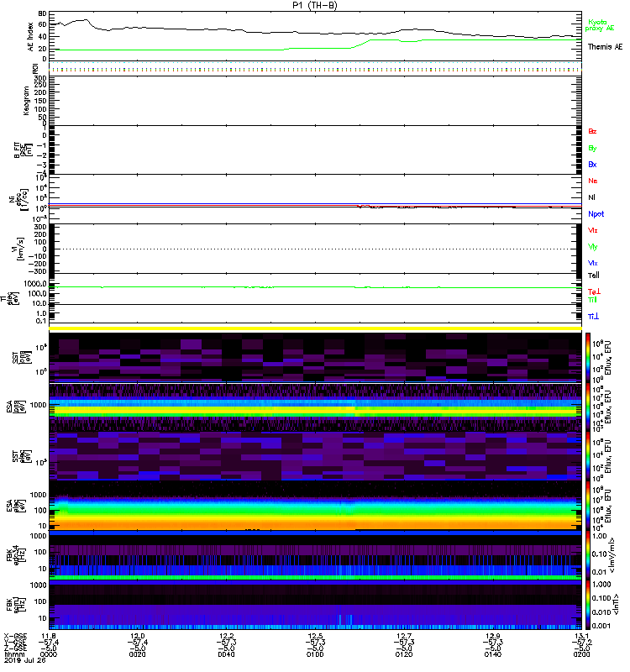This screenshot has width=630, height=672.
Task: Click the date label 2019 Jul 26
Action: 25,660
